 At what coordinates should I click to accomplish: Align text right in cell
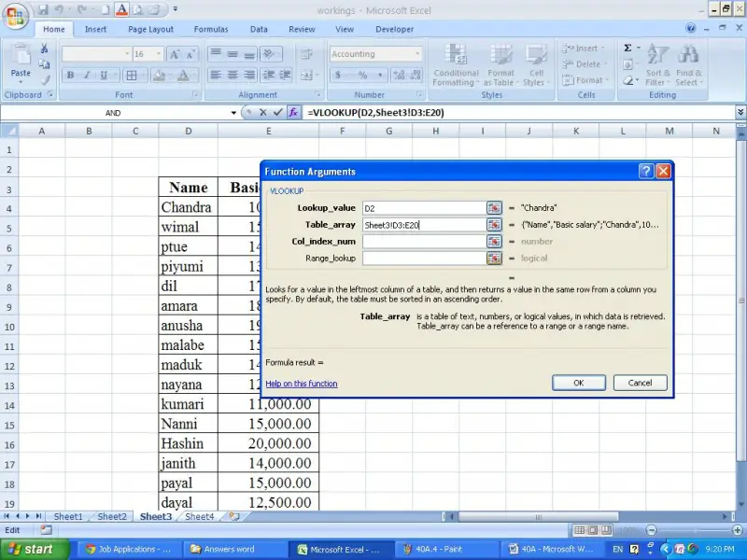[x=249, y=76]
